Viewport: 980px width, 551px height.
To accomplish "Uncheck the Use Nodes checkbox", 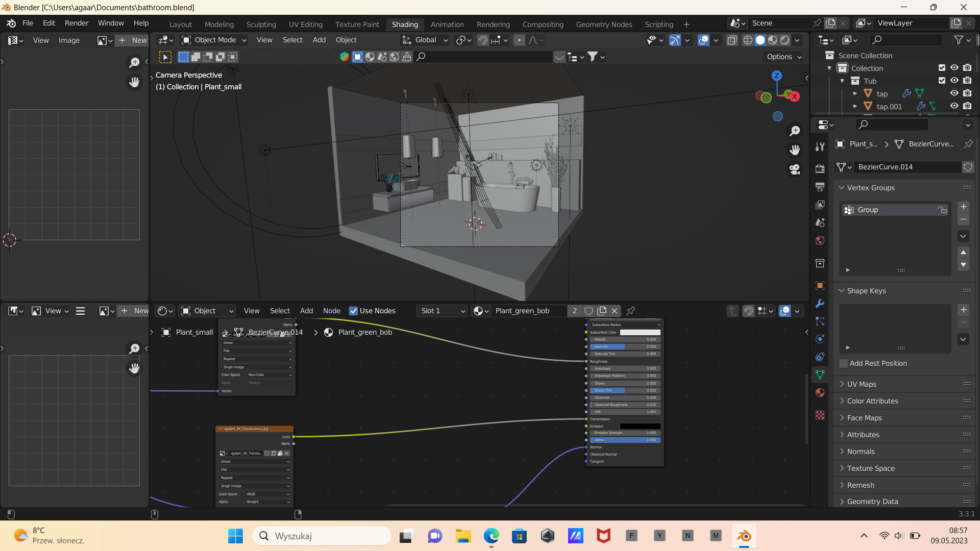I will 353,311.
